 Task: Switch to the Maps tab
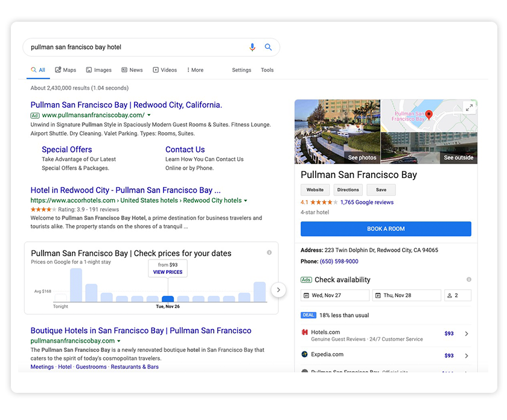coord(66,70)
